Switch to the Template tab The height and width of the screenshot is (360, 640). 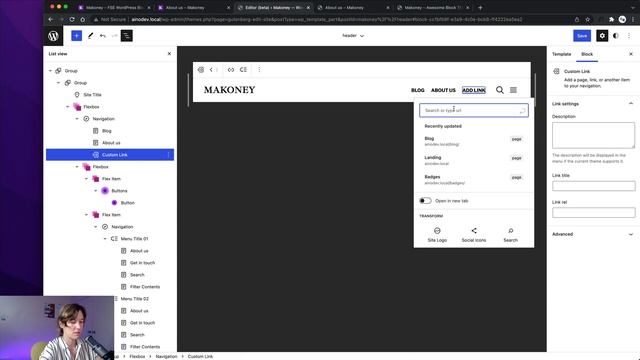click(562, 54)
